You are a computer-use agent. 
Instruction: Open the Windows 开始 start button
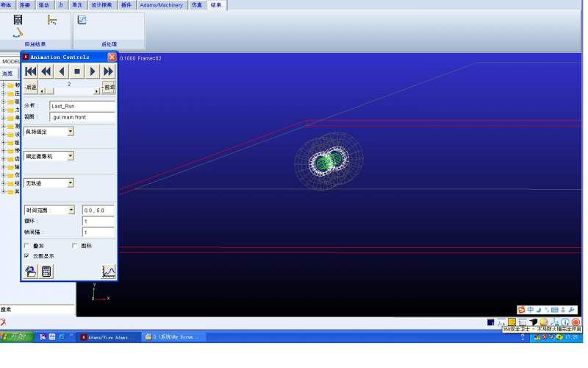(17, 336)
